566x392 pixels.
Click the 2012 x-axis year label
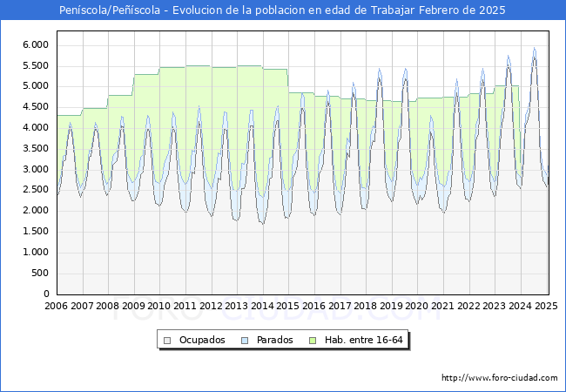click(211, 306)
